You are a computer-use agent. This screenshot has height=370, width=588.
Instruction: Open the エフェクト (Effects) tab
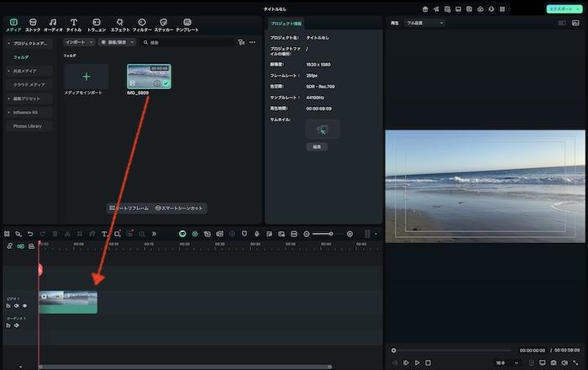click(x=120, y=24)
